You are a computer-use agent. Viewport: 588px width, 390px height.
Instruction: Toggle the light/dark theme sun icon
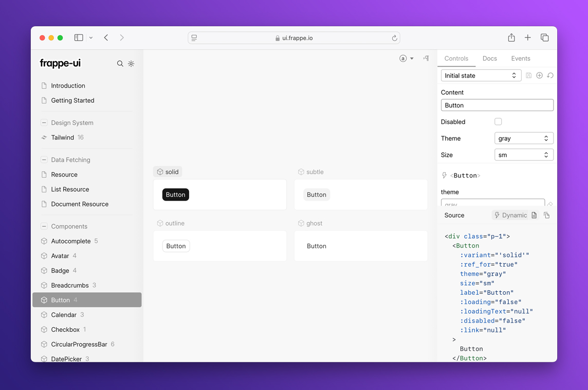[x=131, y=64]
